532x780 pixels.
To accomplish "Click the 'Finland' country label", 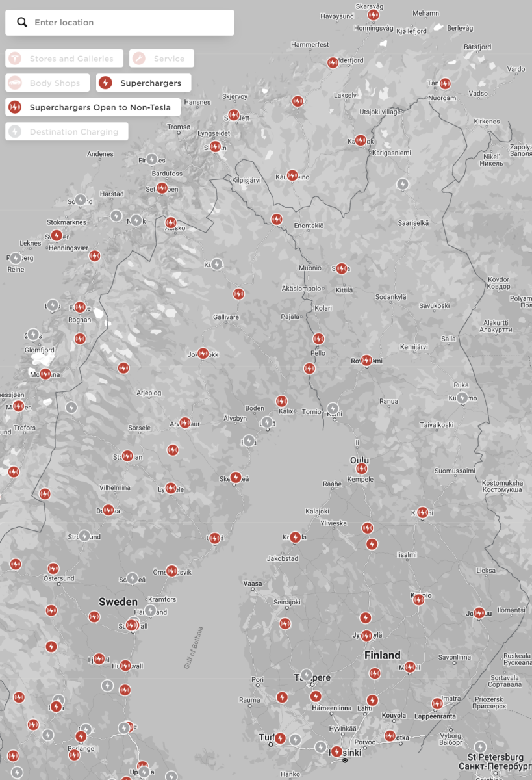I will point(383,655).
